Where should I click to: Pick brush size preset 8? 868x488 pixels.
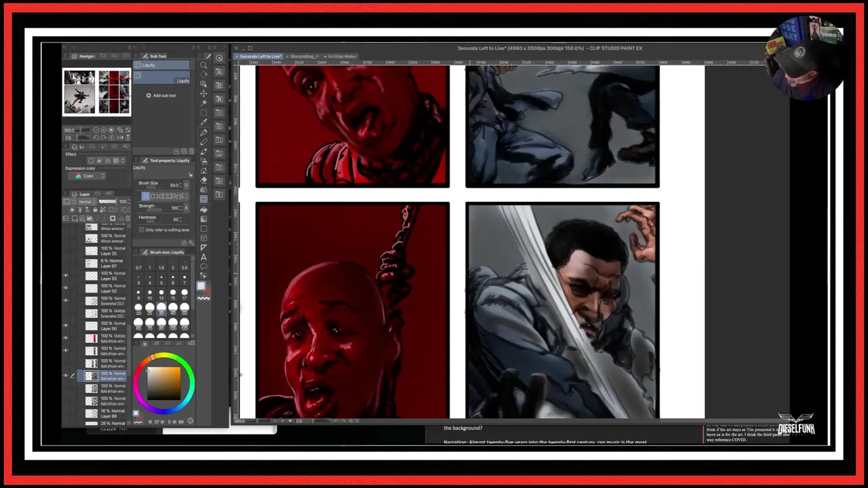pos(138,293)
